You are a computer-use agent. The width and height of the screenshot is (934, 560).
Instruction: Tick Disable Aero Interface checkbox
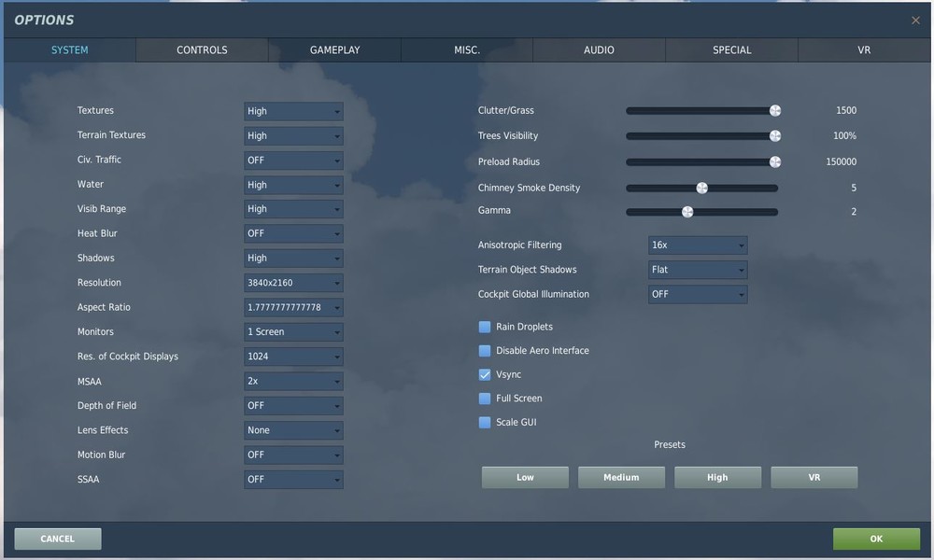coord(484,351)
